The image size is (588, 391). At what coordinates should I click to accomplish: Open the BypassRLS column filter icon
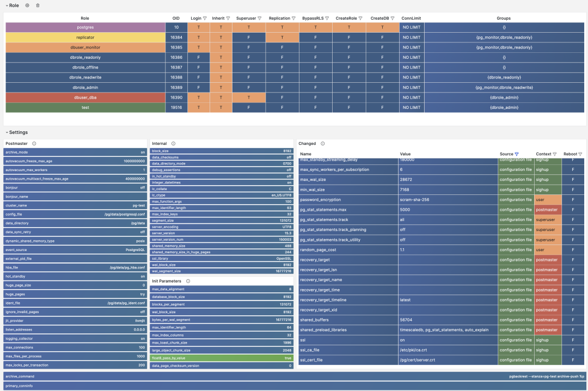[327, 18]
